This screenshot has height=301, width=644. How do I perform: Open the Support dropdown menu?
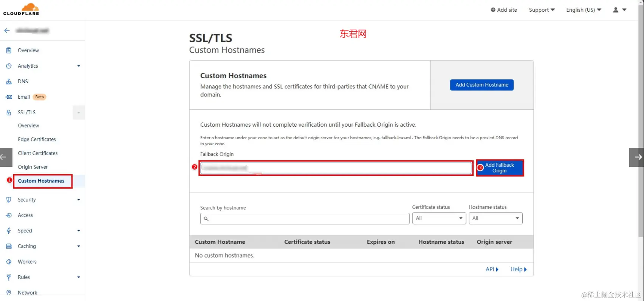tap(542, 10)
